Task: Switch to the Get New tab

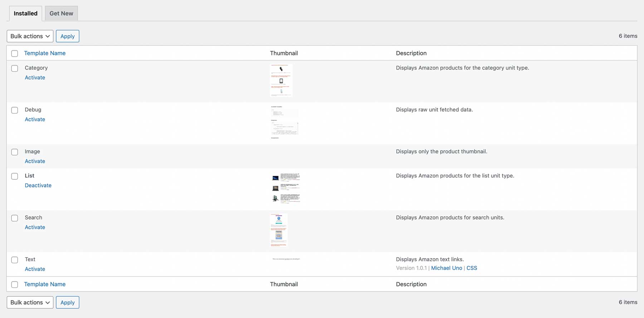Action: [61, 13]
